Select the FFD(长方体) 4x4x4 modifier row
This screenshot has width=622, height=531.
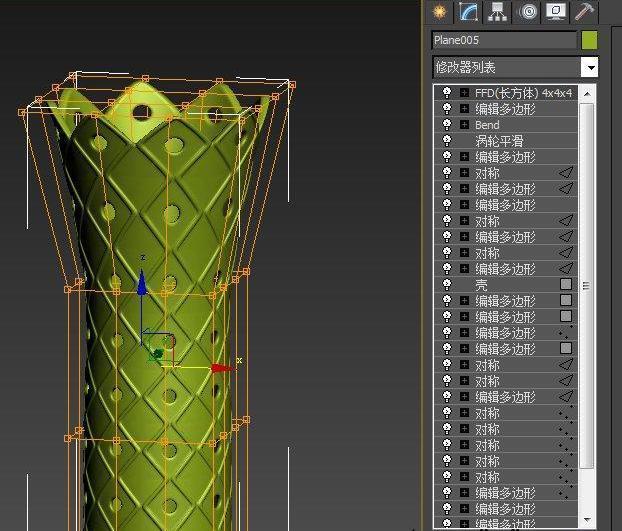[506, 93]
